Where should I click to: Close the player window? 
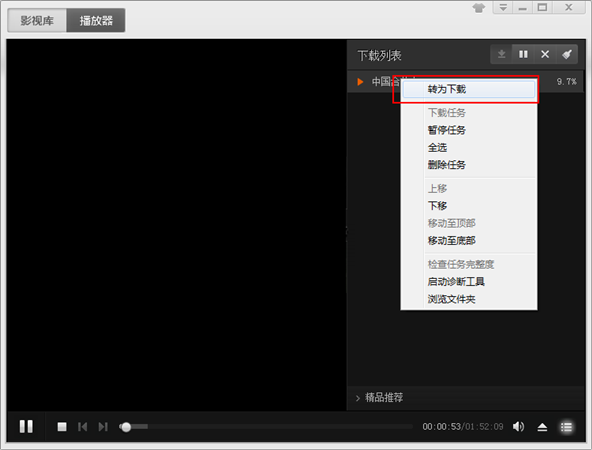(569, 8)
